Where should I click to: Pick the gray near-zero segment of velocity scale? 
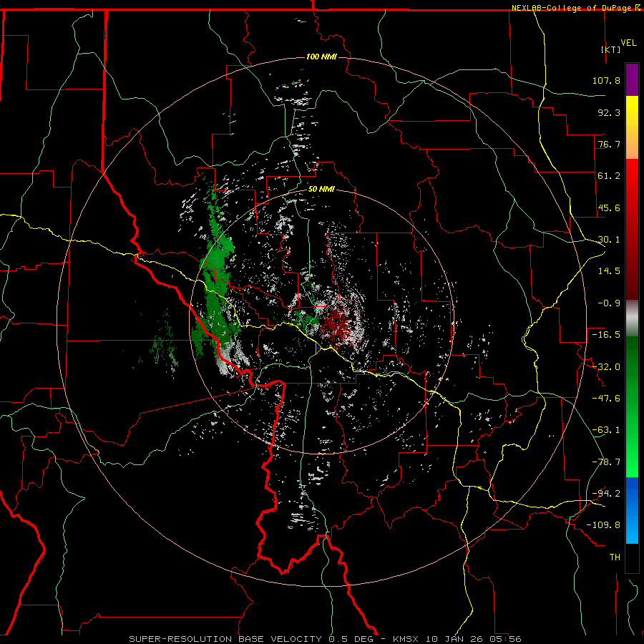pos(632,318)
